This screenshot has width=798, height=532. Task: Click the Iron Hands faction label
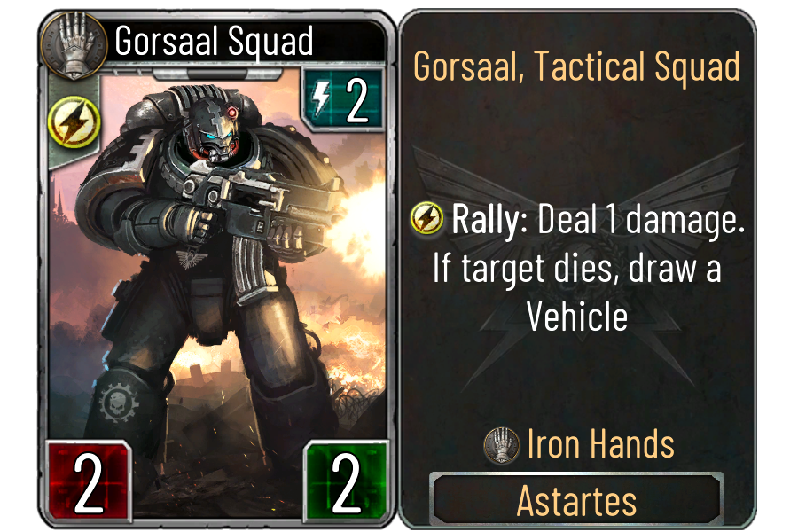click(600, 444)
